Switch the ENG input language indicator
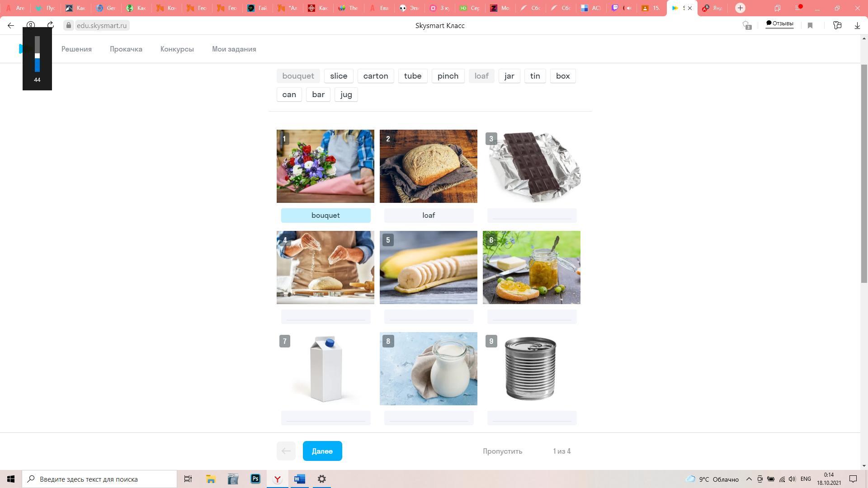 point(806,479)
